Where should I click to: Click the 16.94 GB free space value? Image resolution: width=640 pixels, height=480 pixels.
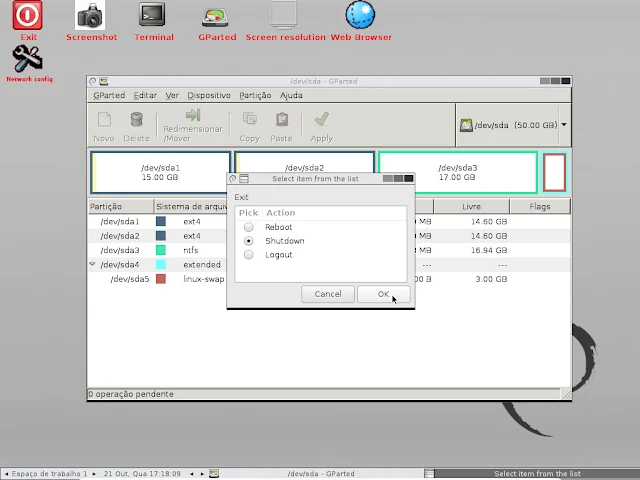tap(489, 250)
